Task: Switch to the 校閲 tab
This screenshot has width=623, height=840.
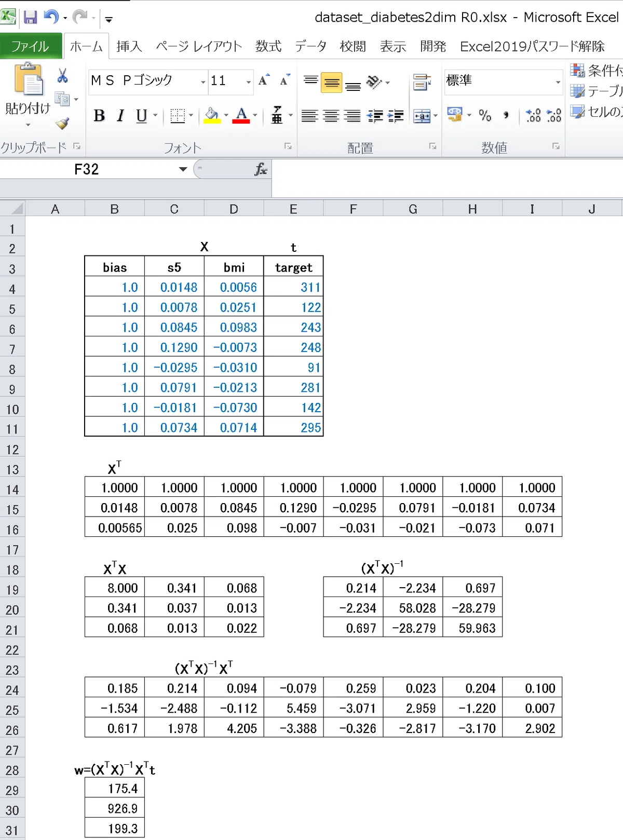Action: (x=353, y=46)
